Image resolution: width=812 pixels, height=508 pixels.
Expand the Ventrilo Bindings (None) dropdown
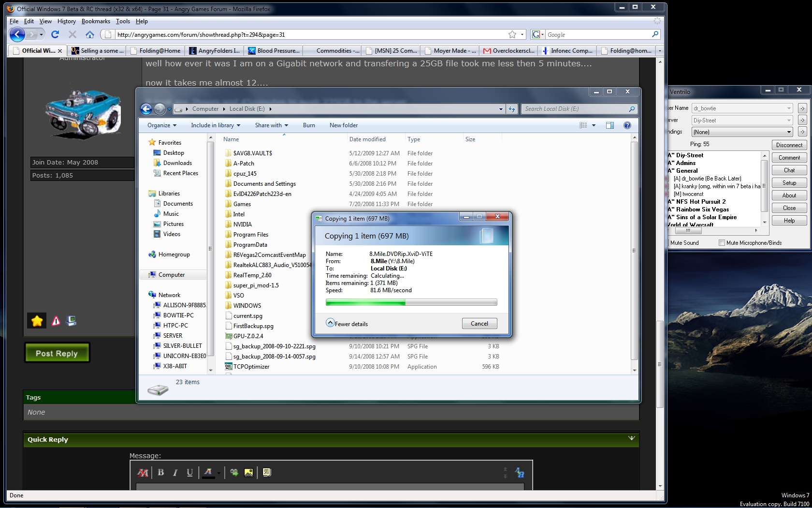pos(788,132)
